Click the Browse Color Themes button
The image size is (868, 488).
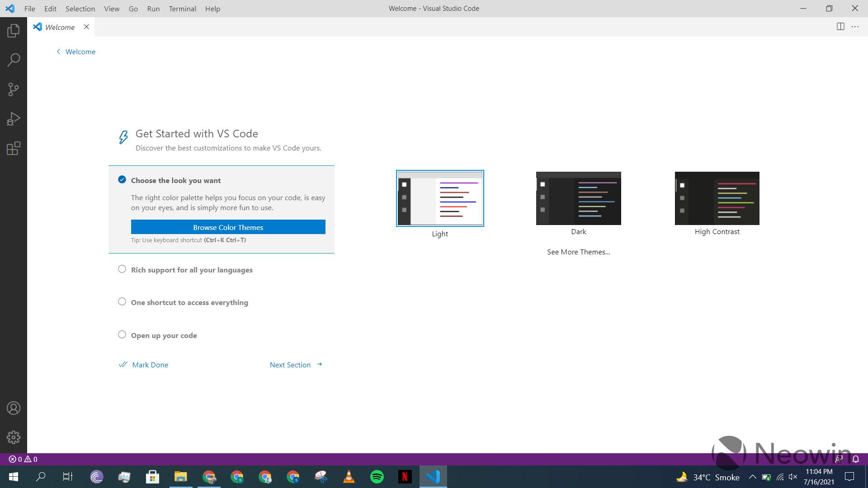[228, 227]
